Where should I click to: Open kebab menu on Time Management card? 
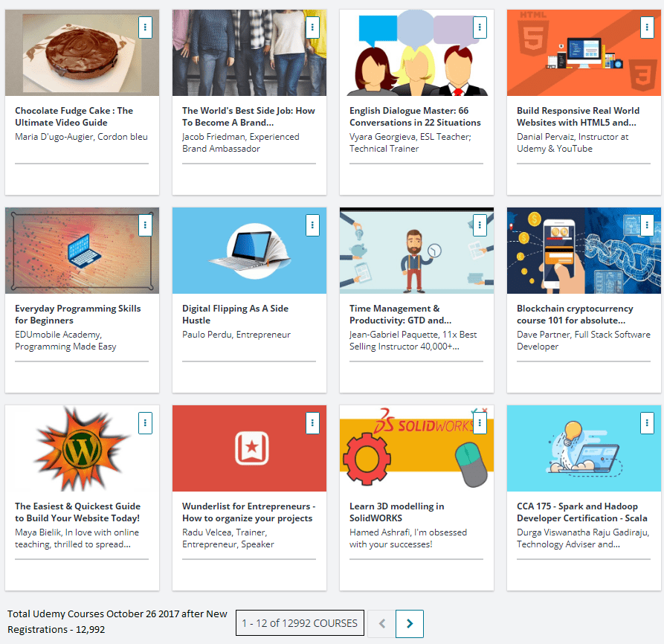(480, 225)
